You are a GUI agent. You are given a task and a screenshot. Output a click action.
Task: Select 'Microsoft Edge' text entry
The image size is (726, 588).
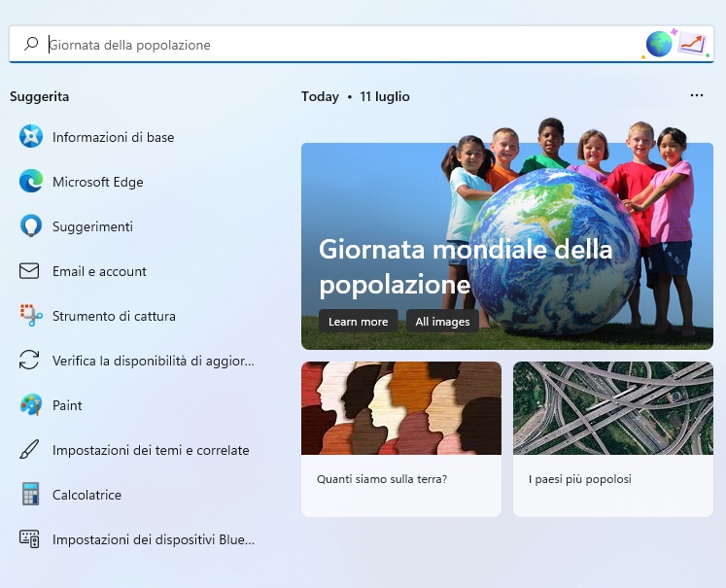coord(98,182)
